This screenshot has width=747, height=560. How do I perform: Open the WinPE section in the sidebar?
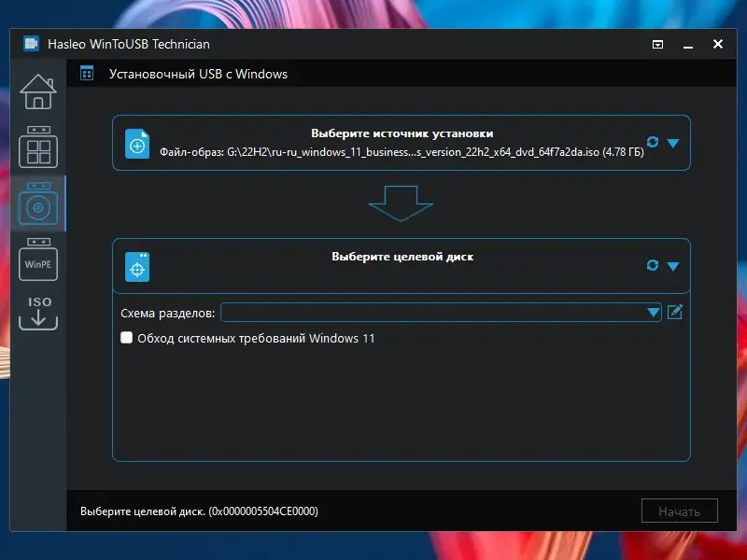pyautogui.click(x=38, y=260)
